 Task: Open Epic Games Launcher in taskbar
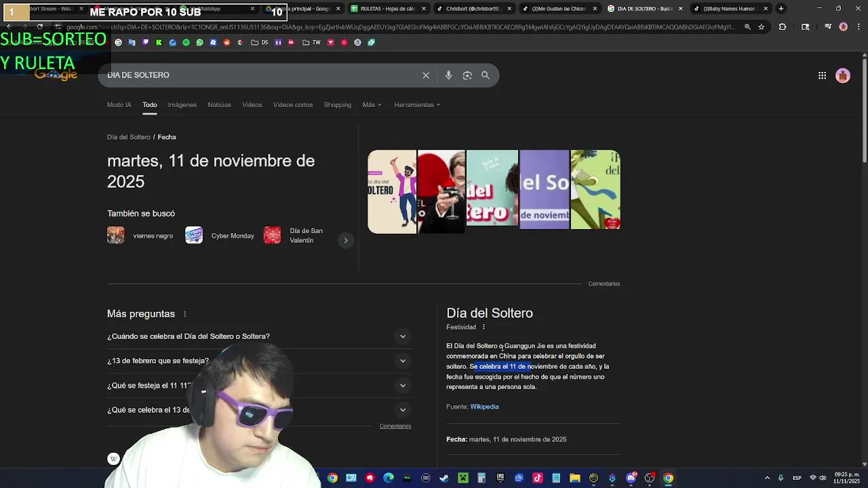point(500,478)
